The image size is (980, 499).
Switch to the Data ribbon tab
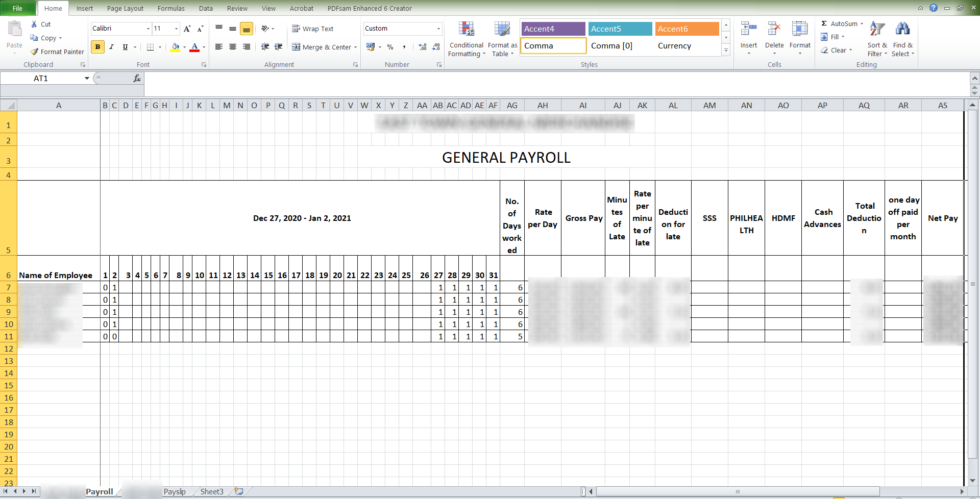click(206, 8)
